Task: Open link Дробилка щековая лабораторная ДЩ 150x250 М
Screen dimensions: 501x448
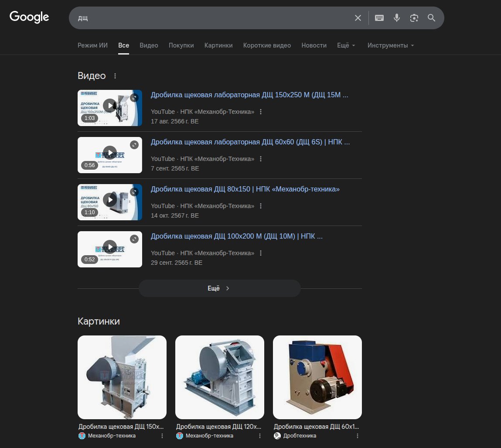Action: (x=249, y=95)
